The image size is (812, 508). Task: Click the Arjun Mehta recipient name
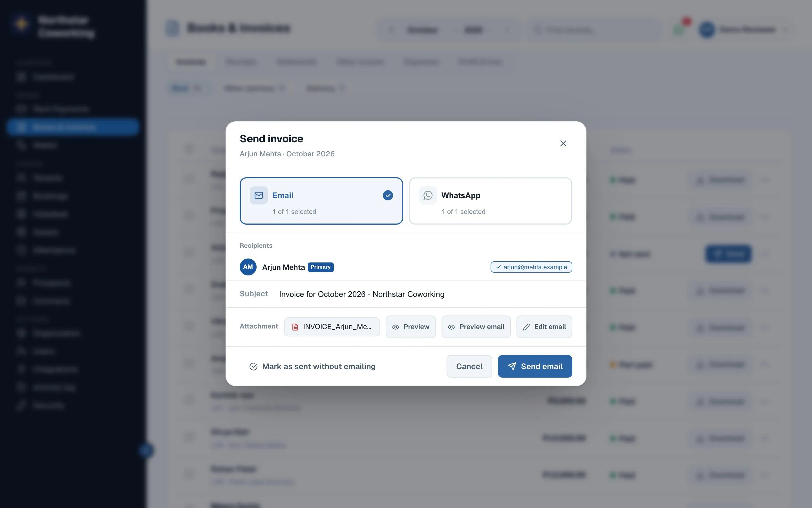[283, 267]
